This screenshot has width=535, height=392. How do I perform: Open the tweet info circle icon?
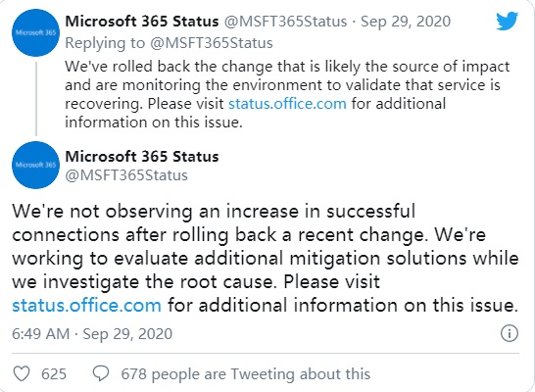click(510, 333)
